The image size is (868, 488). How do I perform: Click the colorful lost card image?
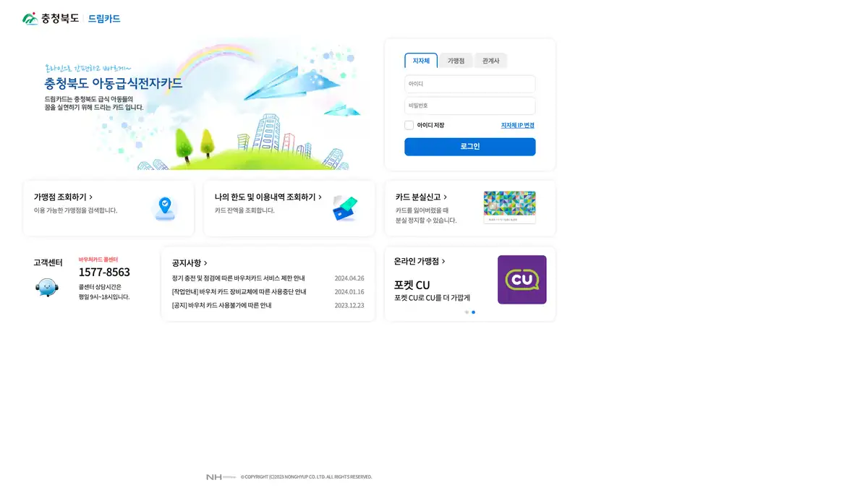point(509,207)
